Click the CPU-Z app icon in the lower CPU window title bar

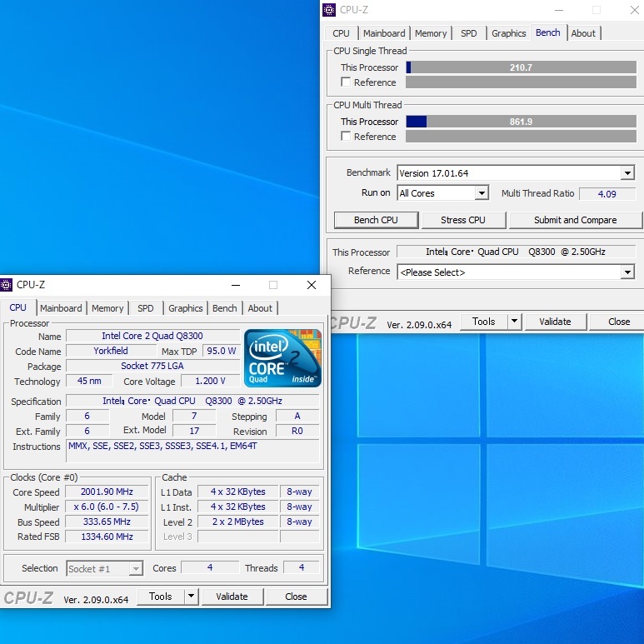click(x=6, y=285)
